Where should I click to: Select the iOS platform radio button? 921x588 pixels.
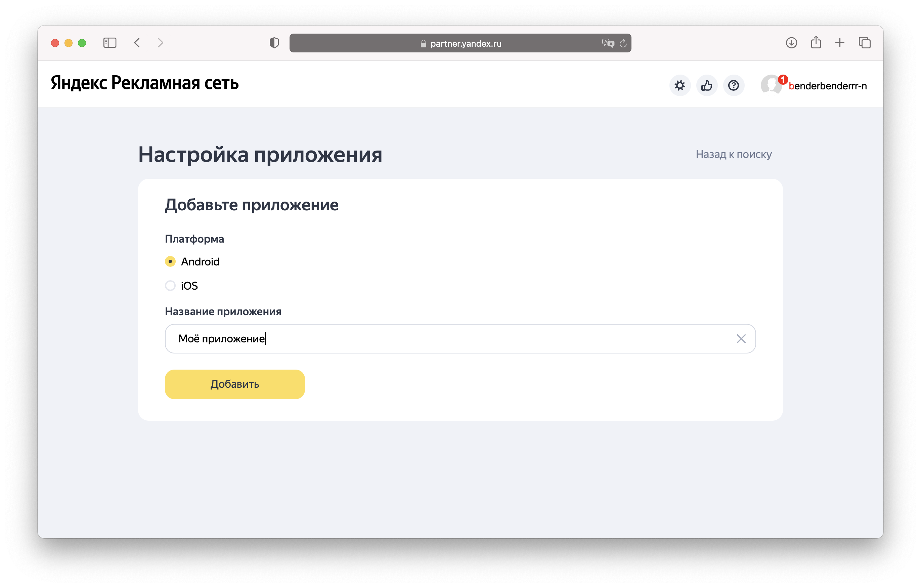(170, 286)
